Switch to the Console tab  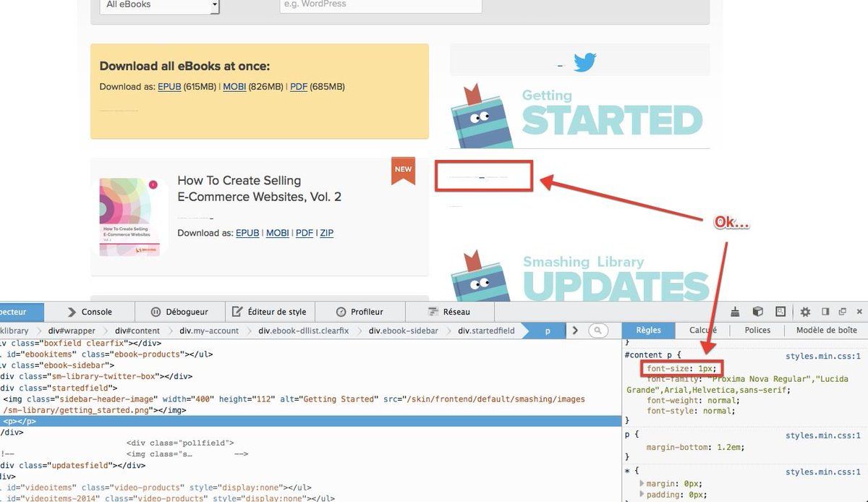(x=89, y=312)
